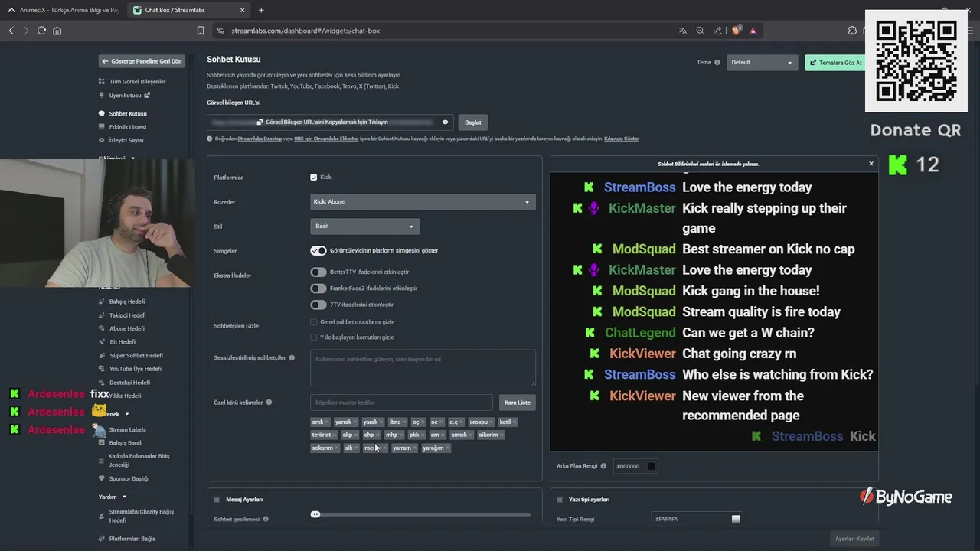Open the browser home page icon
980x551 pixels.
[57, 31]
